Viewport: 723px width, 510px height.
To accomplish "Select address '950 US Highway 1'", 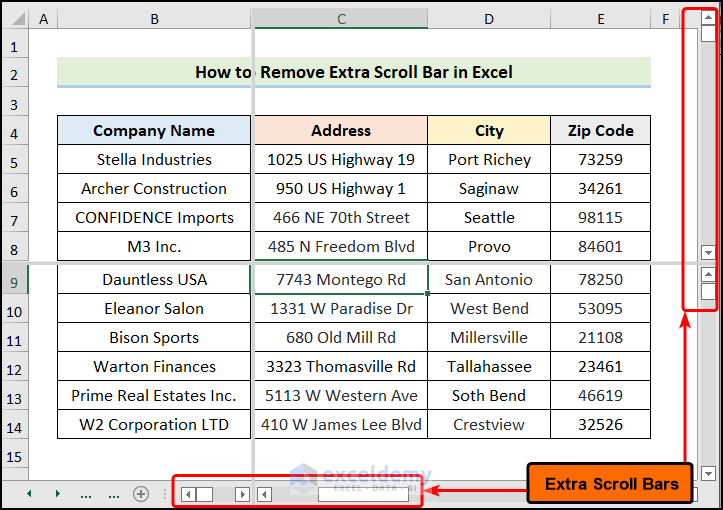I will pos(341,189).
